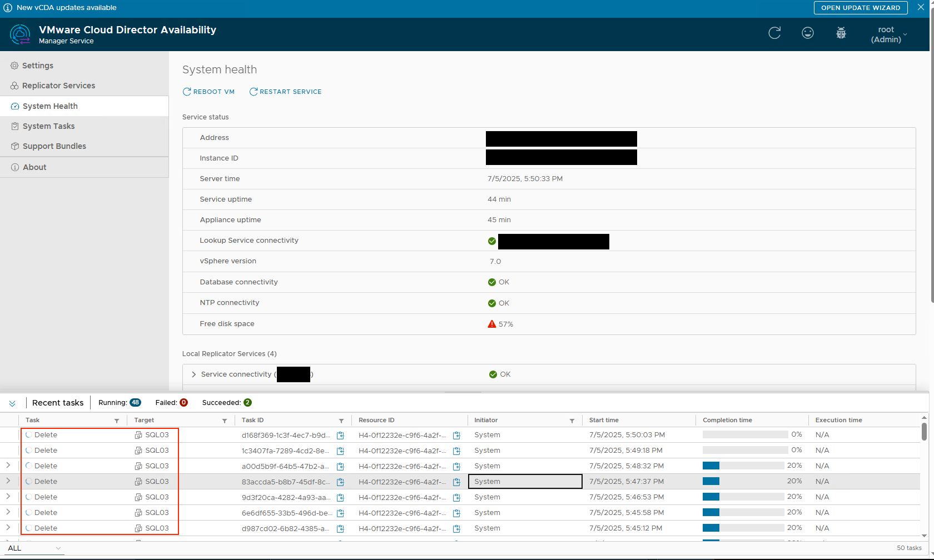
Task: Expand the Delete task started at 5:48:32 PM
Action: 8,466
